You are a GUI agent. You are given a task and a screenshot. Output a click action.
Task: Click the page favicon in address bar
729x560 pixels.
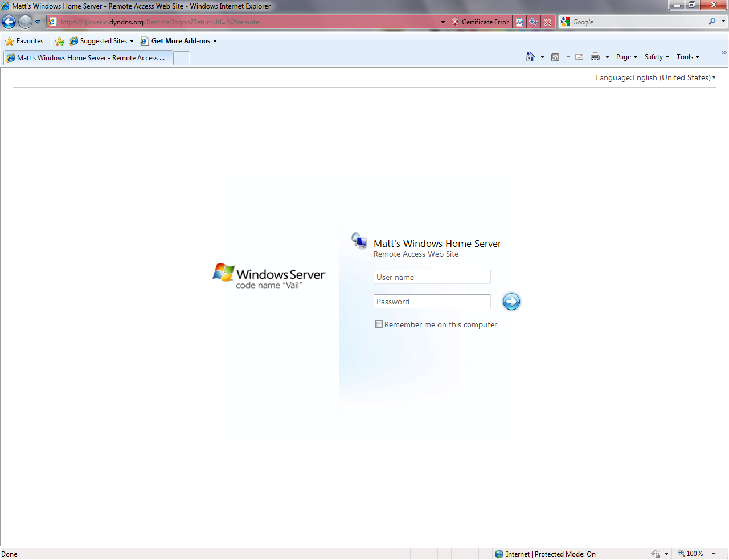pos(52,22)
